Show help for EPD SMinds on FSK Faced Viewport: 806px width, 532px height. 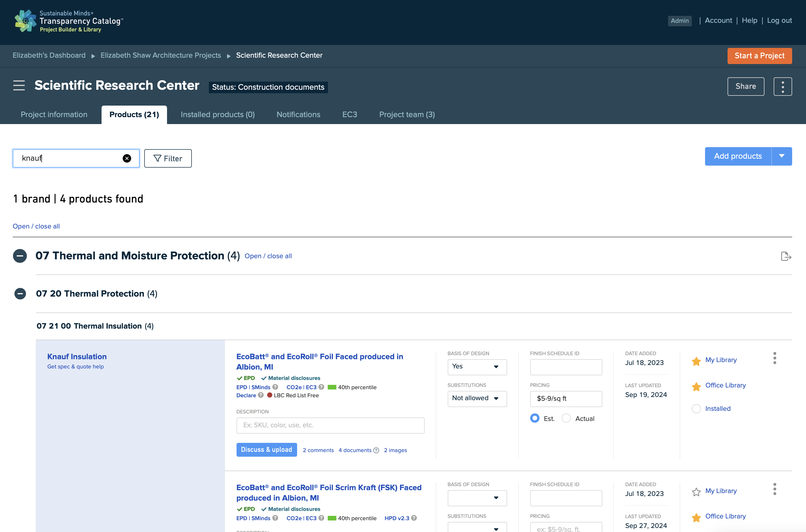coord(275,518)
